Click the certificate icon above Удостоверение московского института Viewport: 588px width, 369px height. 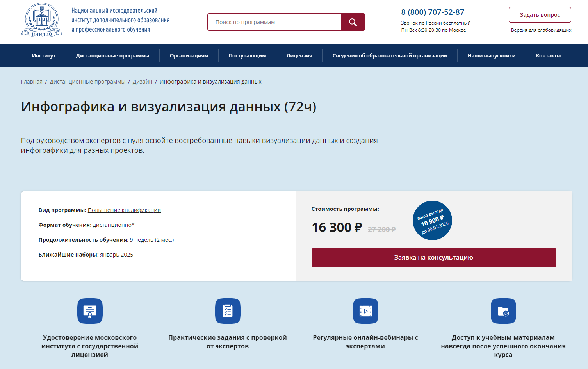pos(90,311)
